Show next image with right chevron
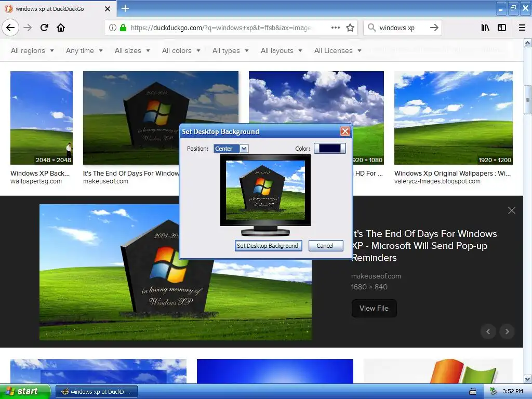532x399 pixels. point(507,331)
